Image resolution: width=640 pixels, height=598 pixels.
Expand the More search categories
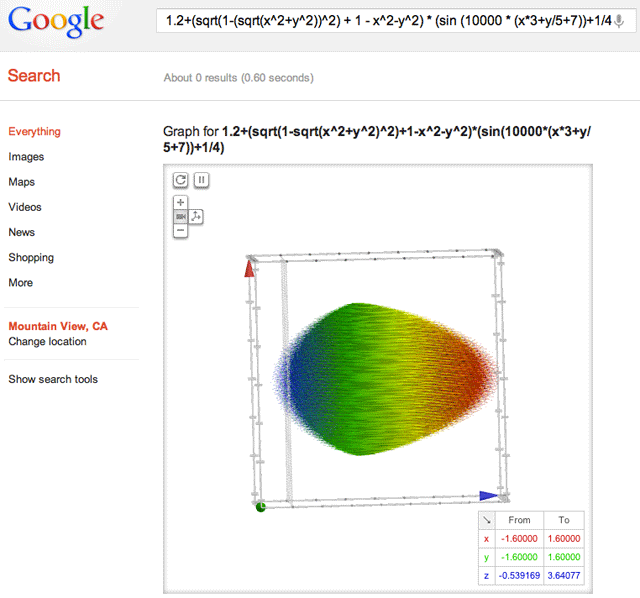point(20,282)
